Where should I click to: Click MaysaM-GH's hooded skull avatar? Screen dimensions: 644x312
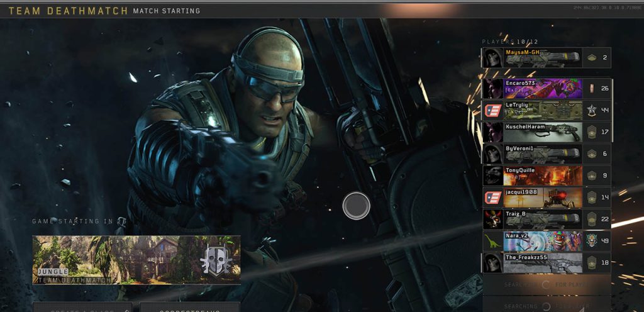(493, 58)
